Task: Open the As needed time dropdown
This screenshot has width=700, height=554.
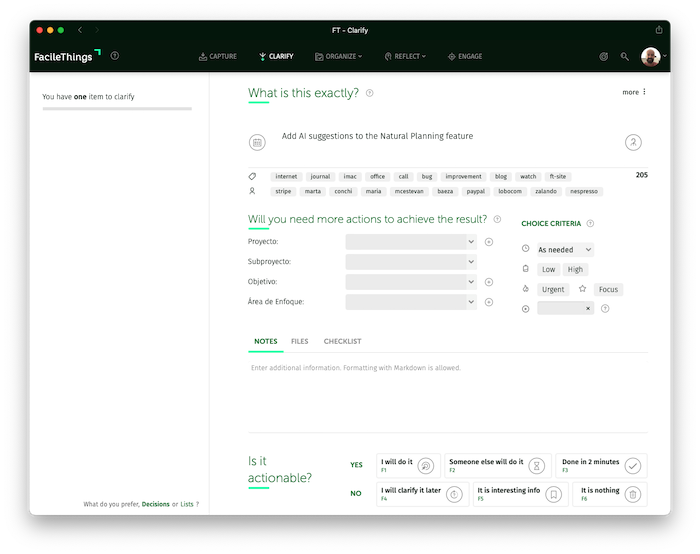Action: coord(565,250)
